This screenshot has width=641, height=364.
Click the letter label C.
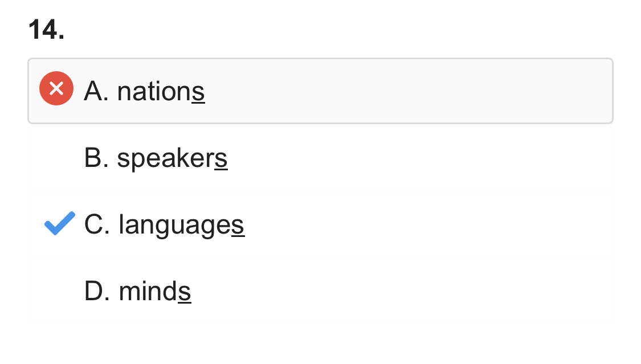coord(94,225)
